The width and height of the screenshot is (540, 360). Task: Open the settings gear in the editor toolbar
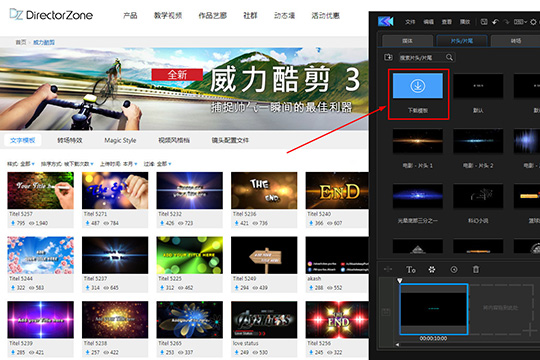coord(533,22)
